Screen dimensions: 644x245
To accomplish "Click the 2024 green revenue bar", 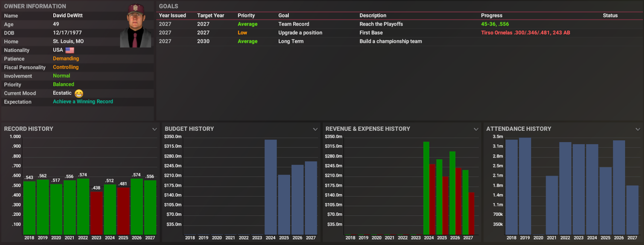I will [426, 188].
